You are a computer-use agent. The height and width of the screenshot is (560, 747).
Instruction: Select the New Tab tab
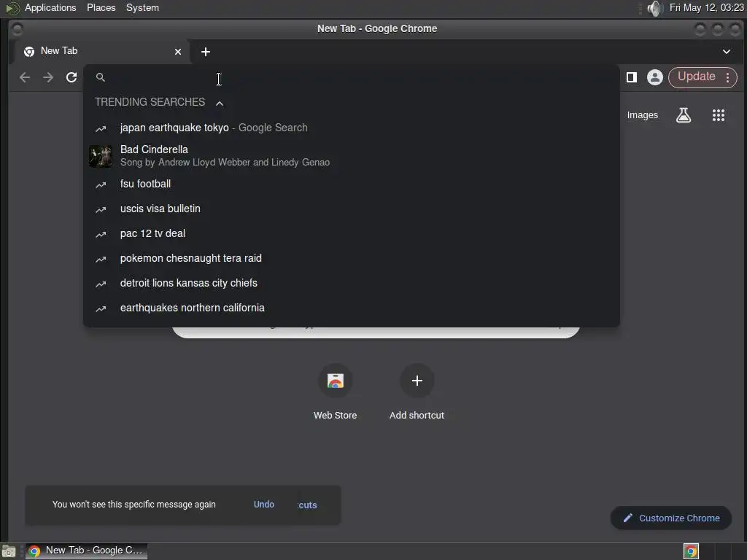101,51
